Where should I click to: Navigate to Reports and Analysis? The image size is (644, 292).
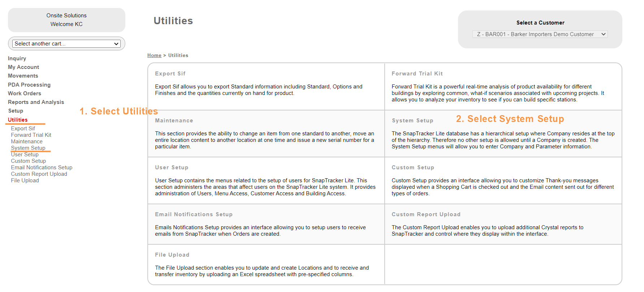[x=36, y=102]
